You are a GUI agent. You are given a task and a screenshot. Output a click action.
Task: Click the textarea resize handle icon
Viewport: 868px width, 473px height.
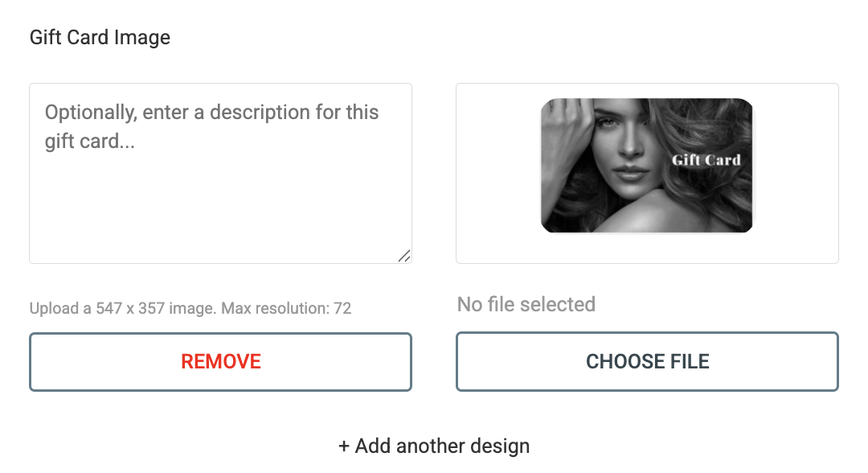click(404, 256)
